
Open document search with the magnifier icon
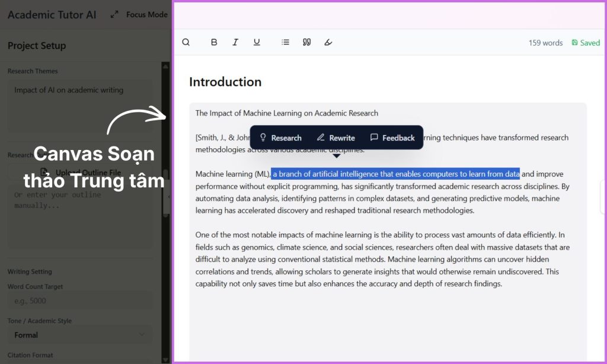[x=186, y=42]
